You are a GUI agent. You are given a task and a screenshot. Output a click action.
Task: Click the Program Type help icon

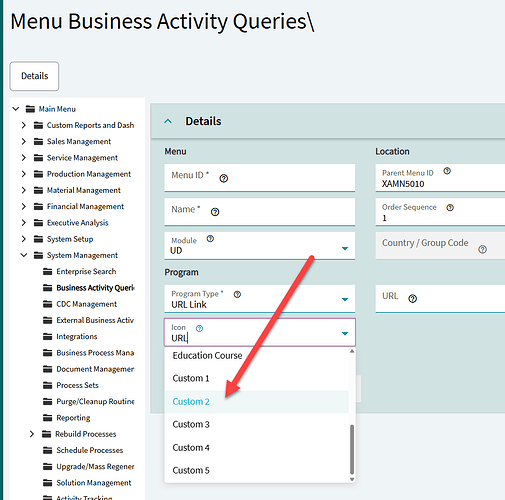(237, 294)
